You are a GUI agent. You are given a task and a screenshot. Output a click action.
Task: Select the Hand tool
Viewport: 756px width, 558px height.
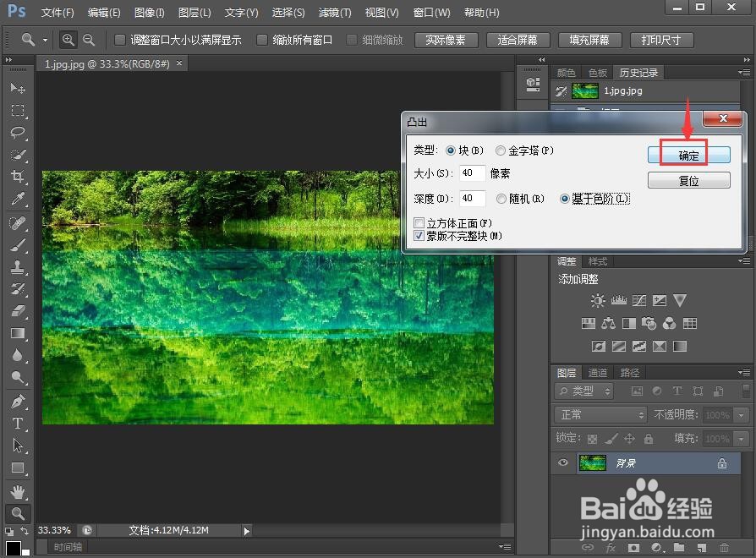(x=18, y=492)
